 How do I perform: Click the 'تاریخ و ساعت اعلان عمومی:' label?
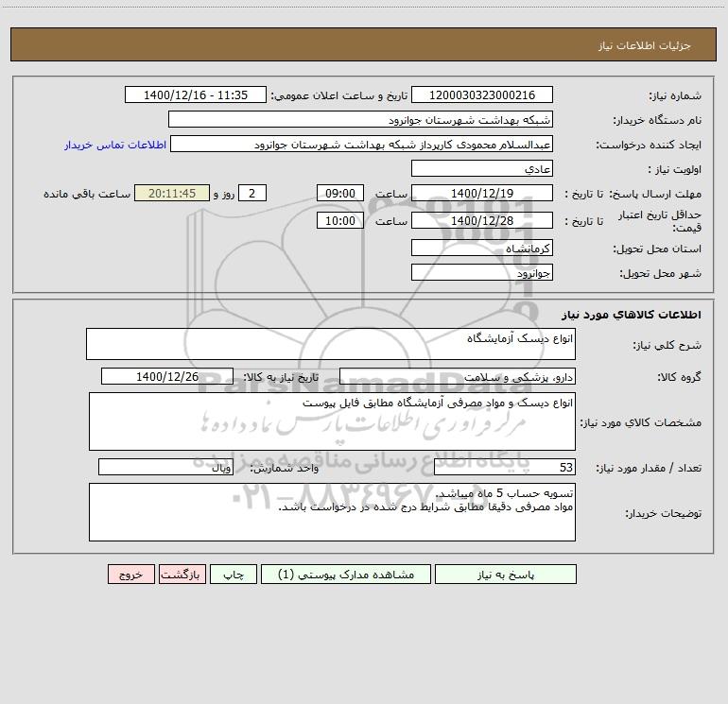tap(339, 95)
